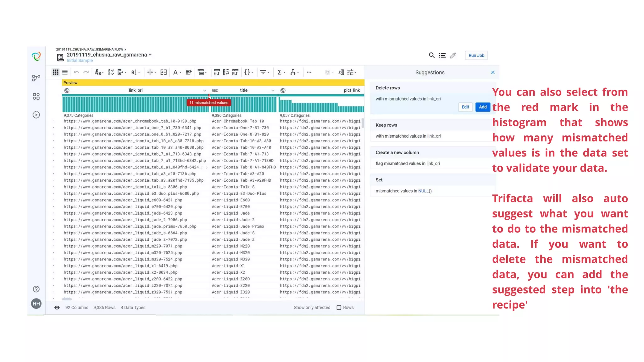Click the link_ori column histogram
Image resolution: width=644 pixels, height=362 pixels.
[135, 105]
